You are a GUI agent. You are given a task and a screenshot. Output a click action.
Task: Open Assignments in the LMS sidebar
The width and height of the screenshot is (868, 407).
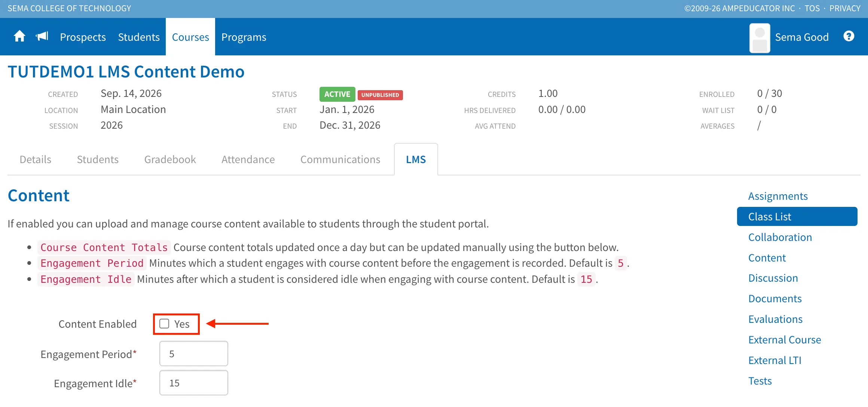pyautogui.click(x=778, y=196)
